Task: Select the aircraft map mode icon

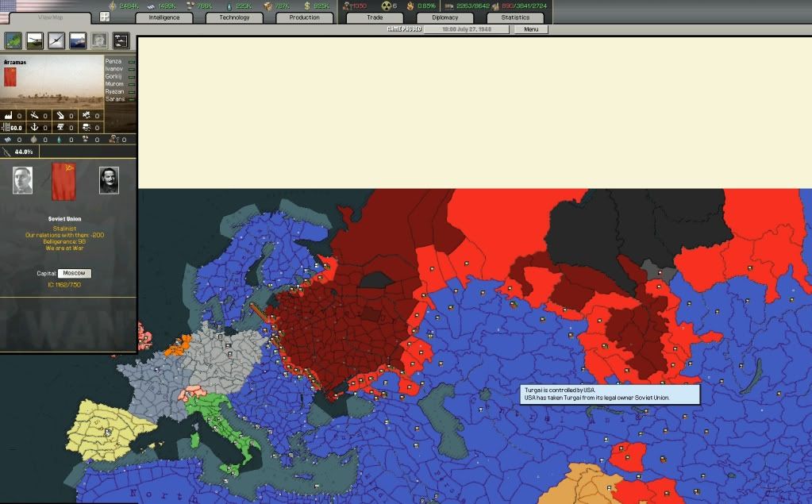Action: pos(56,40)
